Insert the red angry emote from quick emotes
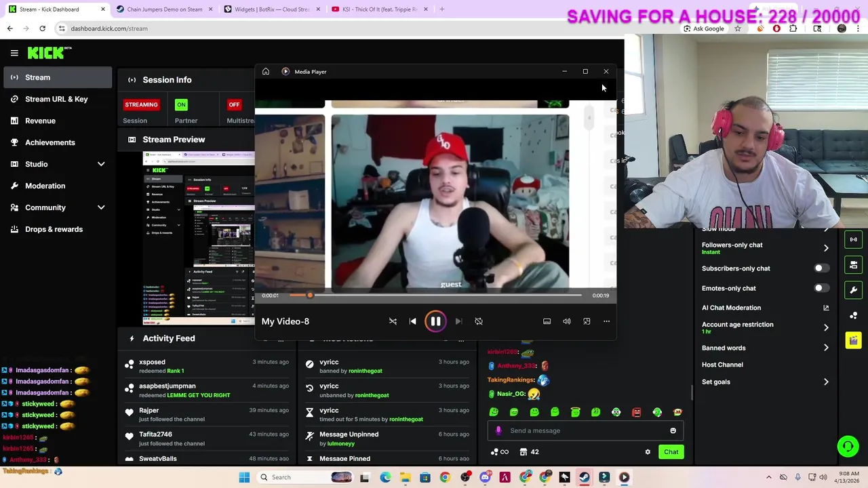Viewport: 868px width, 488px height. (x=637, y=412)
